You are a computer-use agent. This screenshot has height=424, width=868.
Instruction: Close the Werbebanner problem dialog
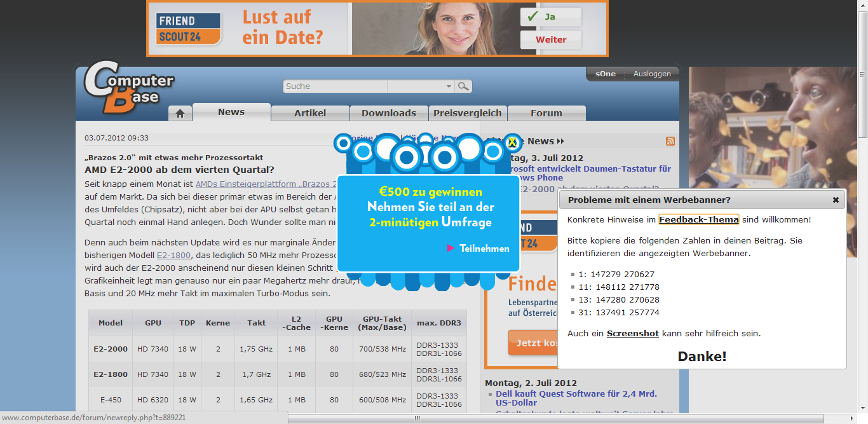(836, 200)
